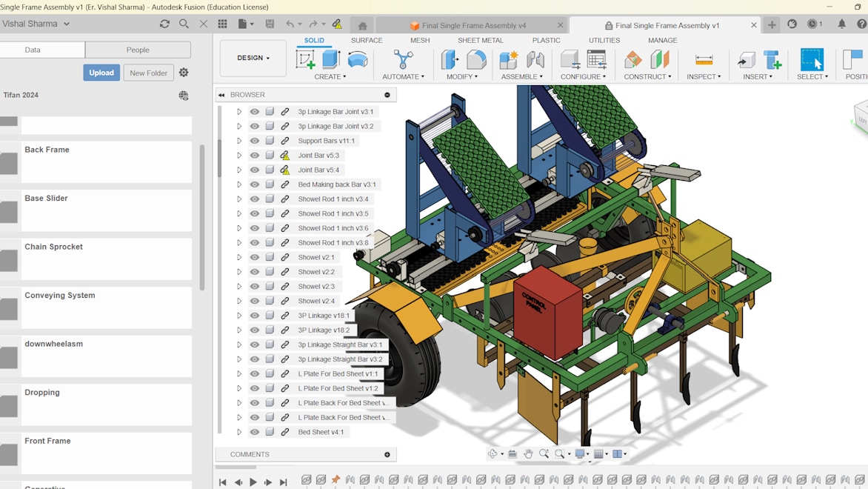Open the Automate tool icon

coord(403,59)
